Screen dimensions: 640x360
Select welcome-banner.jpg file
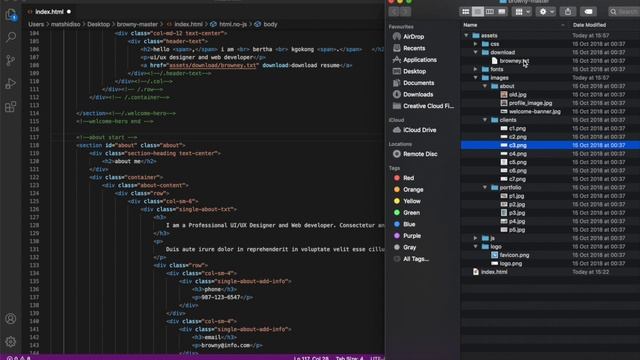[x=534, y=111]
